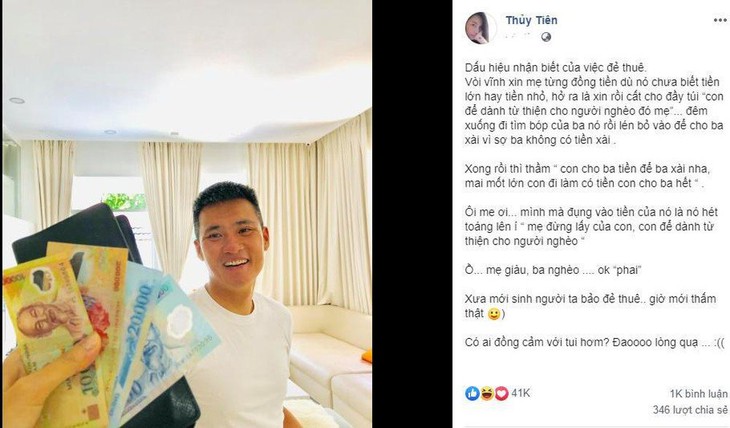Open the 41K reactions count list
This screenshot has width=730, height=428.
pyautogui.click(x=520, y=393)
